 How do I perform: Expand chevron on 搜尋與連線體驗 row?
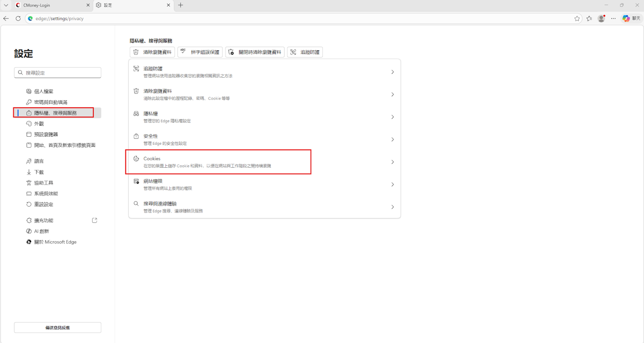tap(393, 207)
